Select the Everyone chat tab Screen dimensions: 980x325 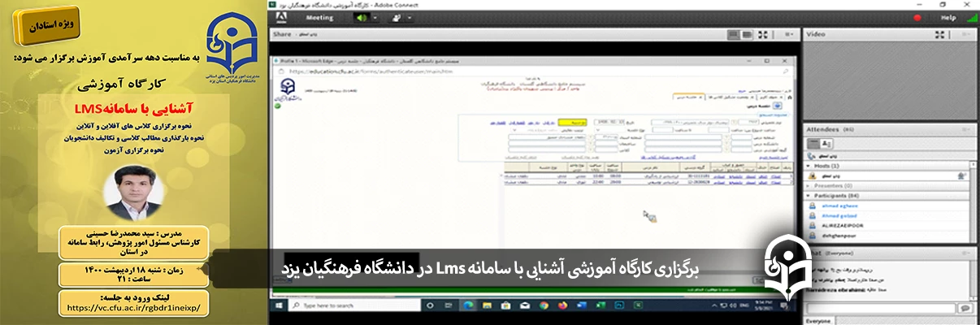point(819,320)
